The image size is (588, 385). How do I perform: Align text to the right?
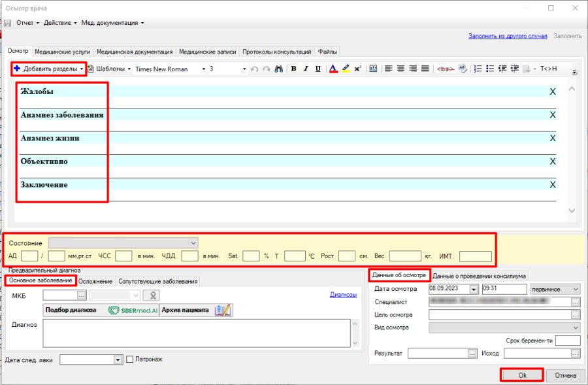pyautogui.click(x=413, y=69)
